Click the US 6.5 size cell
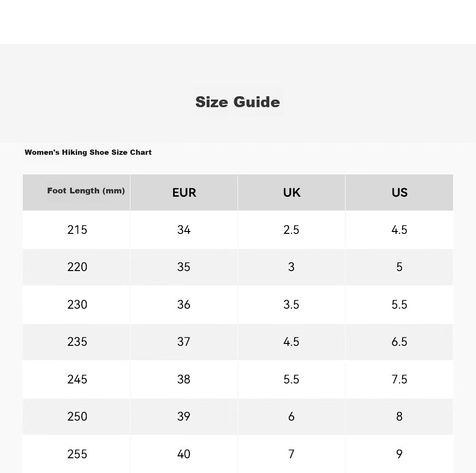 (399, 342)
